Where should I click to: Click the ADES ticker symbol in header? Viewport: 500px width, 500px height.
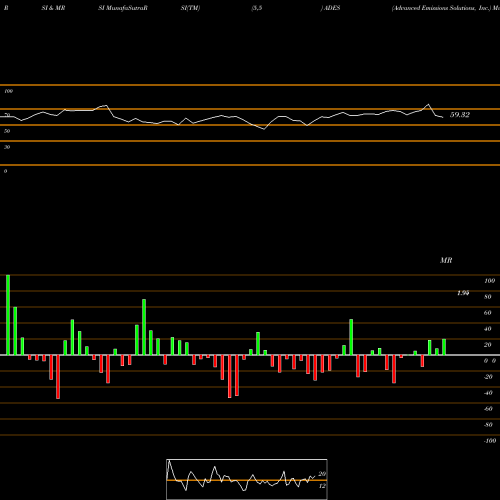pos(332,8)
